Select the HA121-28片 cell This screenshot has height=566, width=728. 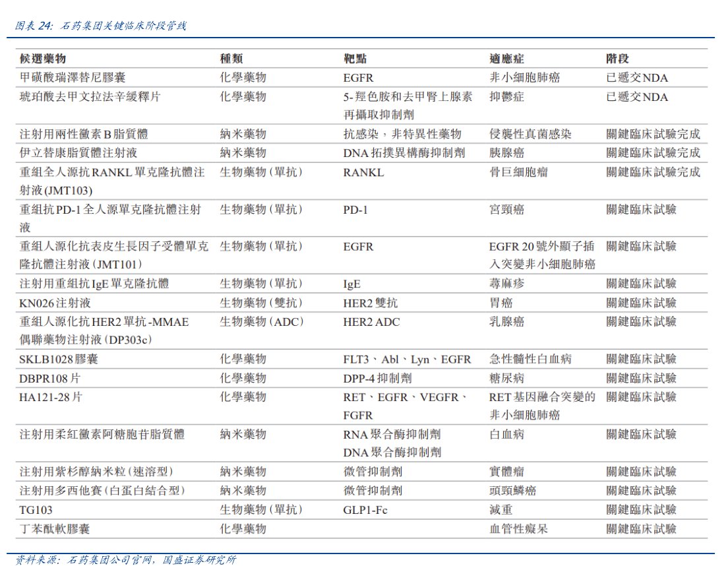[x=51, y=397]
